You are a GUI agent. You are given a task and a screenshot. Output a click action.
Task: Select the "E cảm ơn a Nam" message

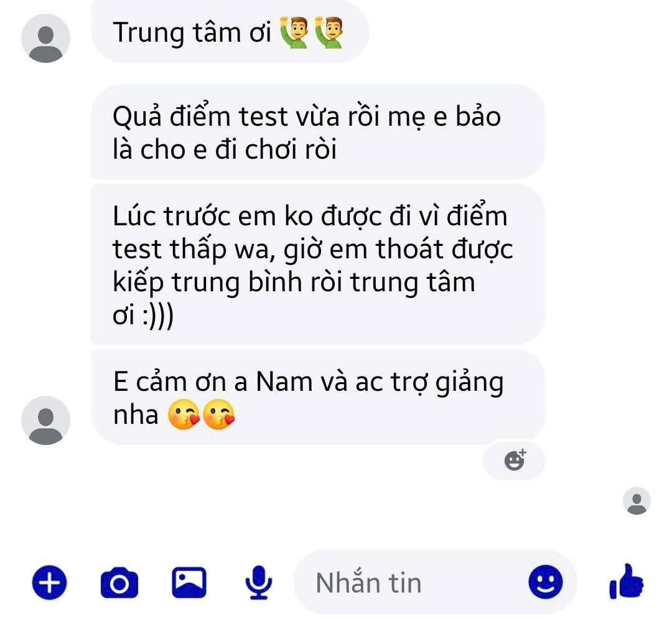click(x=318, y=397)
